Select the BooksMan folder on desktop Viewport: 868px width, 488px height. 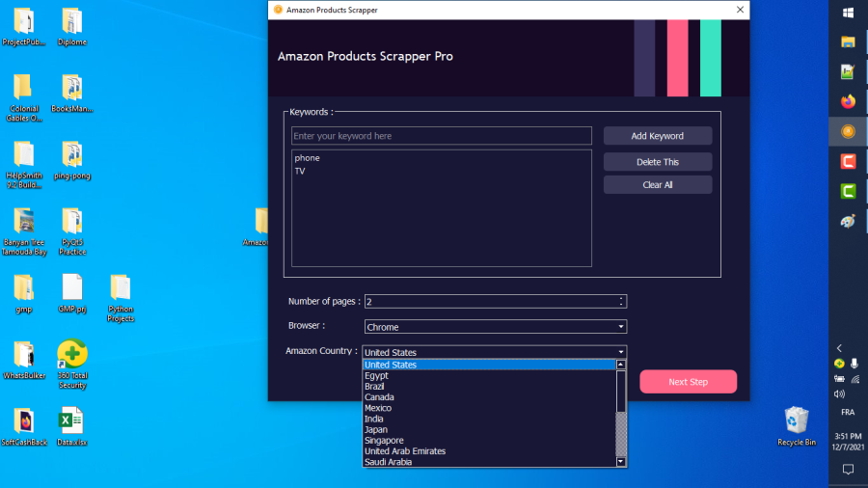(x=72, y=93)
